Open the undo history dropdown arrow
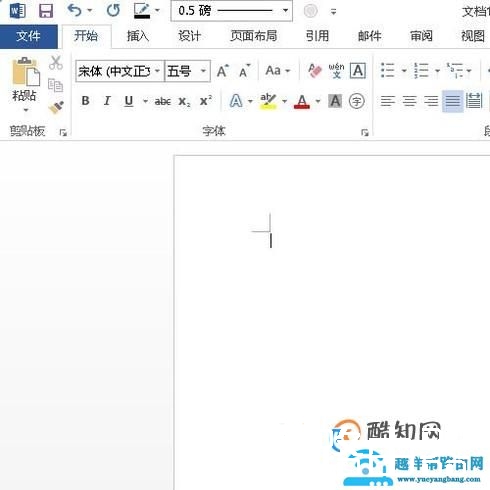 (90, 11)
